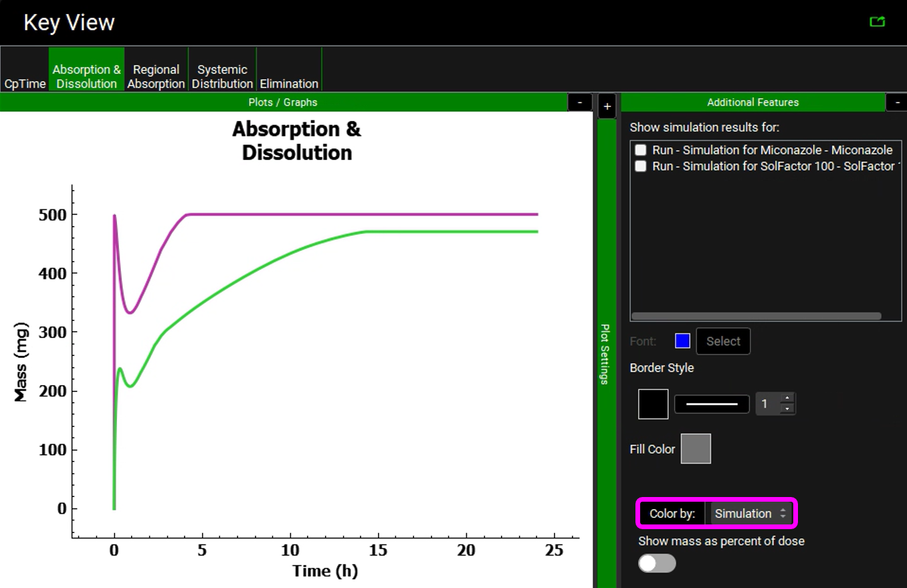Screen dimensions: 907x588
Task: Enable Miconazole simulation results checkbox
Action: 641,150
